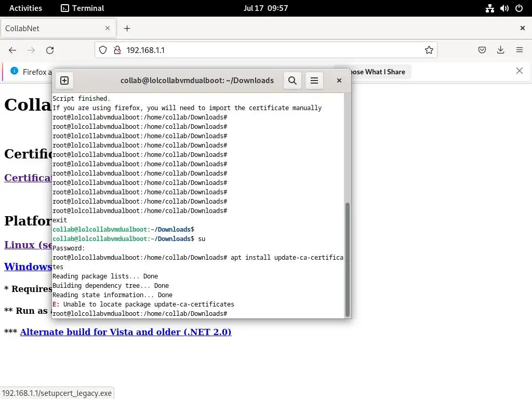Click the terminal line ending with 'su'

[x=129, y=239]
